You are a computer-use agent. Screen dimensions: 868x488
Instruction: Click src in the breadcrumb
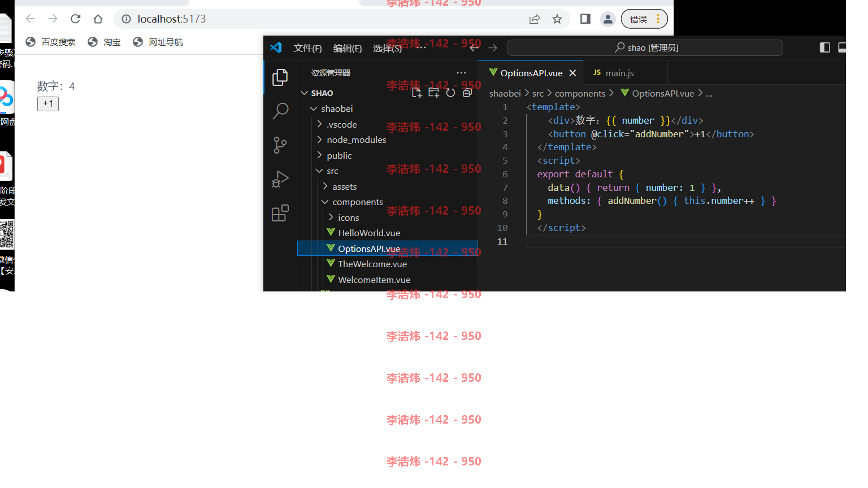coord(538,94)
